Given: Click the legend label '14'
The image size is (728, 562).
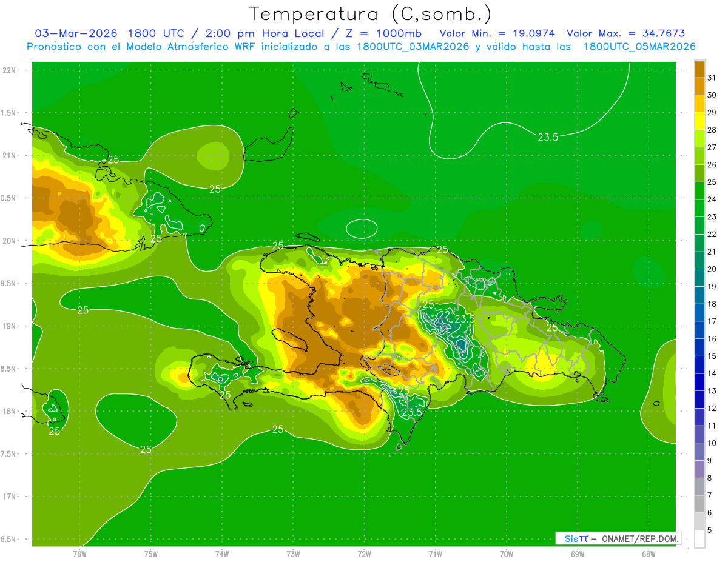Looking at the screenshot, I should click(x=712, y=373).
